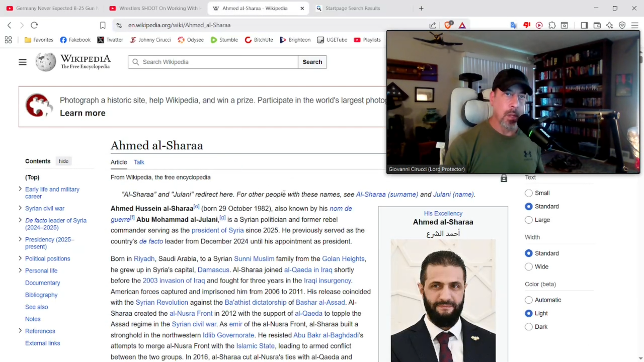644x362 pixels.
Task: Click the Search button next to search box
Action: coord(312,62)
